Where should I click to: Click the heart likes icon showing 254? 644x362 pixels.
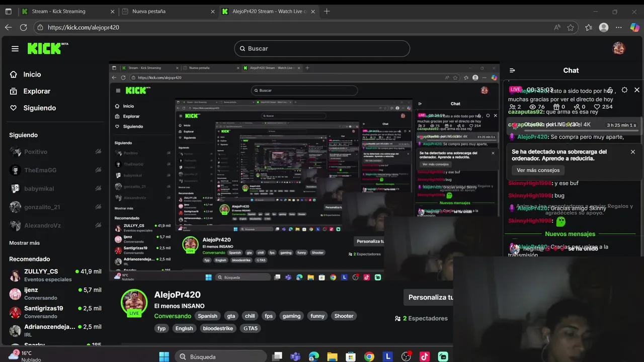(x=597, y=107)
